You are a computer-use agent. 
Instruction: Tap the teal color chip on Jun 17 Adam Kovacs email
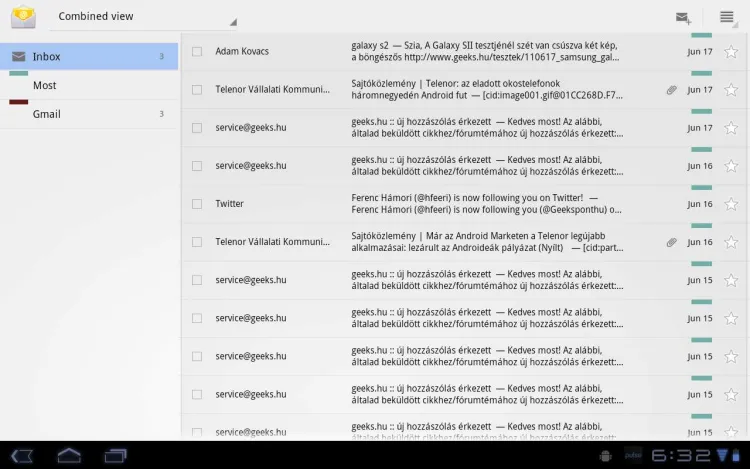[x=701, y=36]
